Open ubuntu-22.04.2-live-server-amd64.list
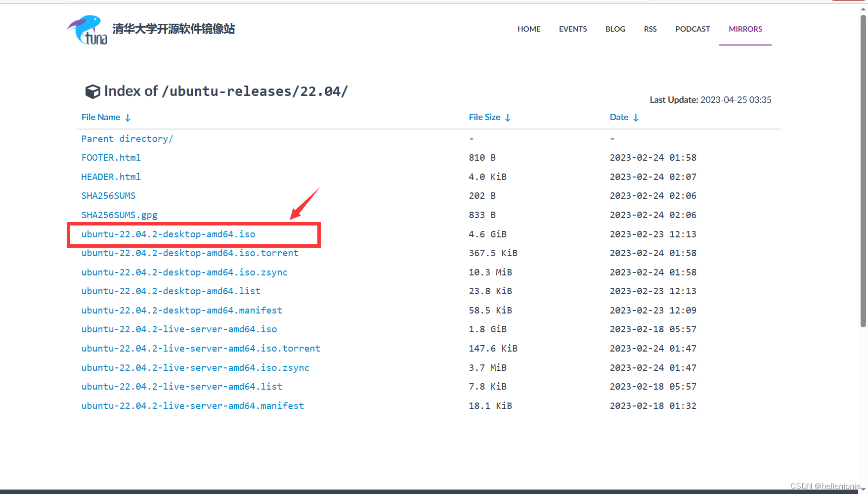This screenshot has width=868, height=494. (182, 387)
